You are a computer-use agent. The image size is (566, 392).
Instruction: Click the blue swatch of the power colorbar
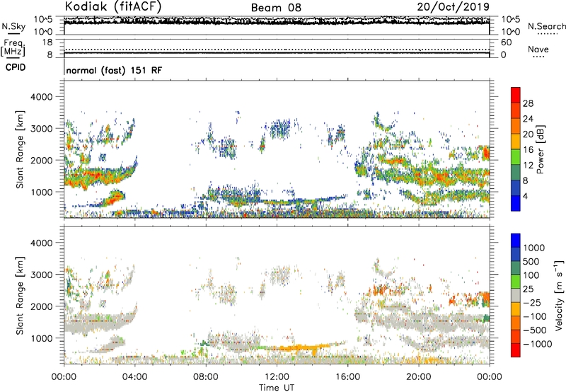pos(516,203)
